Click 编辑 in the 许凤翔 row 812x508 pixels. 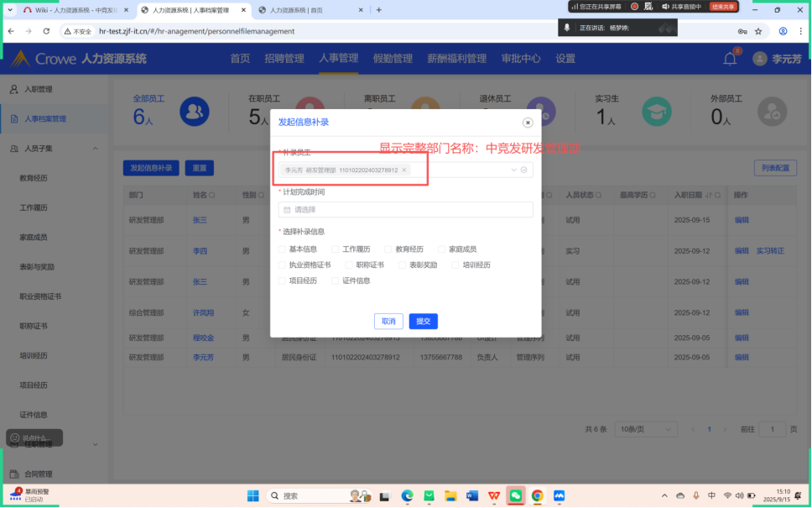tap(742, 313)
